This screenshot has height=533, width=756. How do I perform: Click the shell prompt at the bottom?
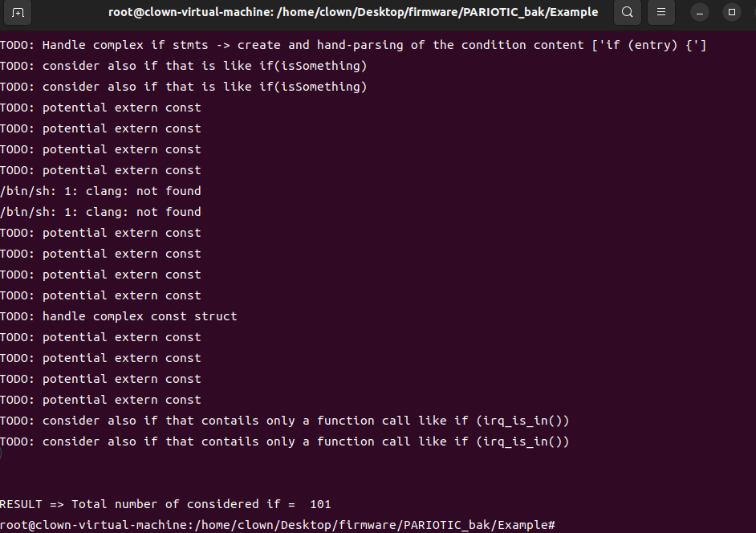point(277,525)
